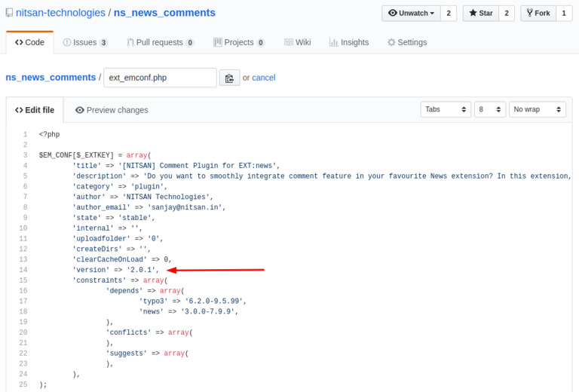Click the cancel link
Image resolution: width=579 pixels, height=392 pixels.
[264, 78]
